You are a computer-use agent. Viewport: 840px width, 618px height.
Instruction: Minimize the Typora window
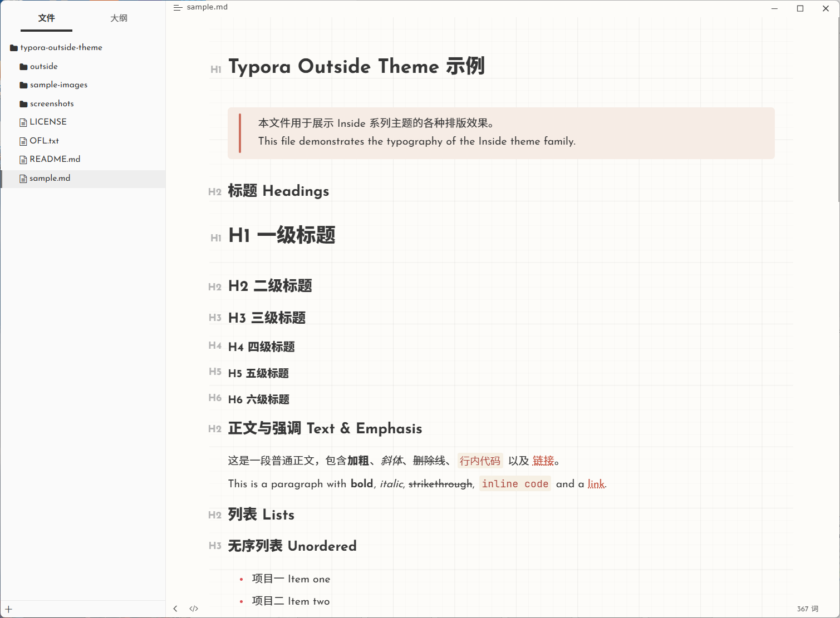coord(775,8)
